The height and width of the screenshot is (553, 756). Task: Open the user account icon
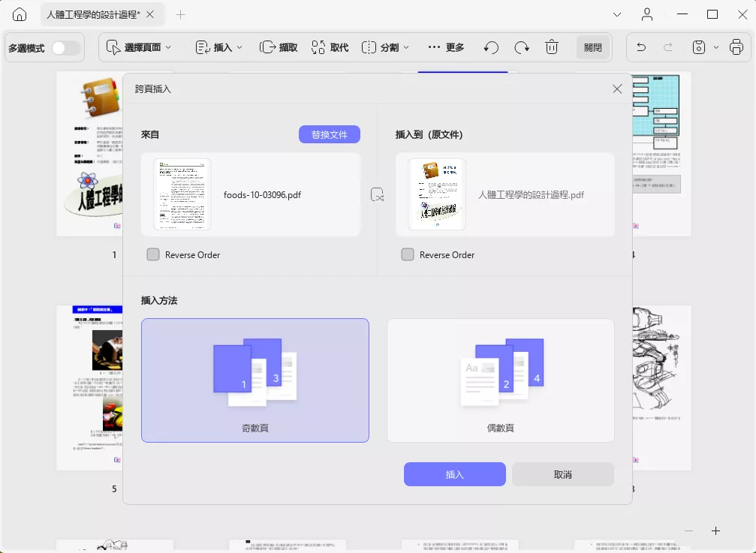(647, 14)
